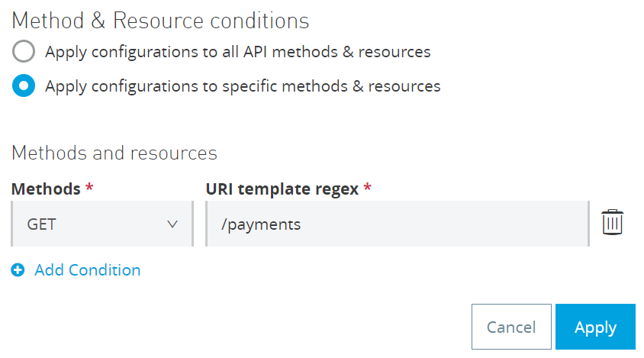Click the Method & Resource conditions heading

160,21
